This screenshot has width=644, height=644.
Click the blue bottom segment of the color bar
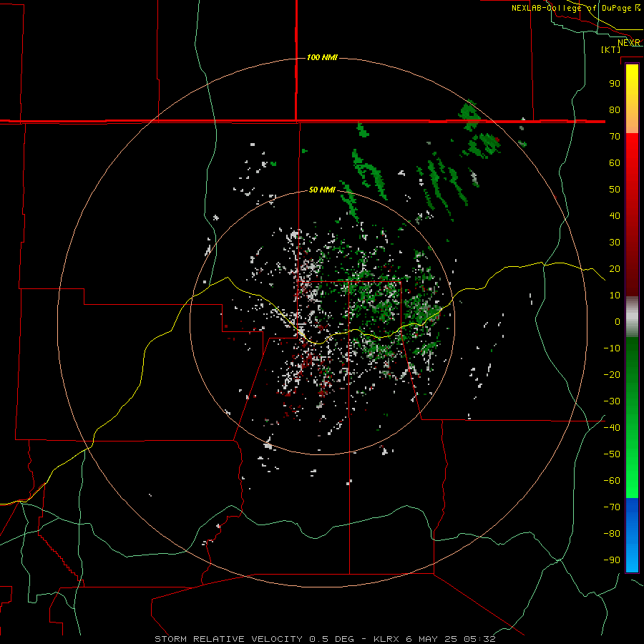[x=632, y=535]
